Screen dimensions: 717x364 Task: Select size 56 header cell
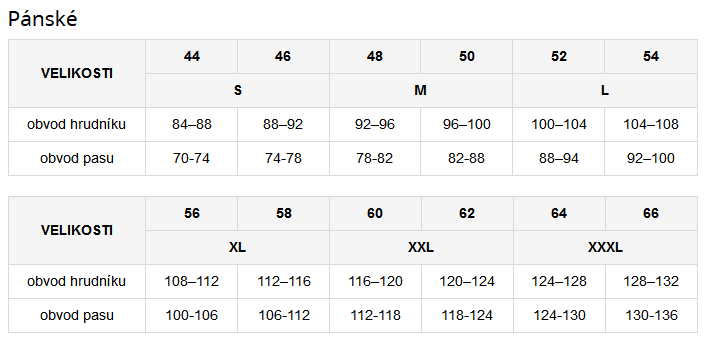[192, 214]
